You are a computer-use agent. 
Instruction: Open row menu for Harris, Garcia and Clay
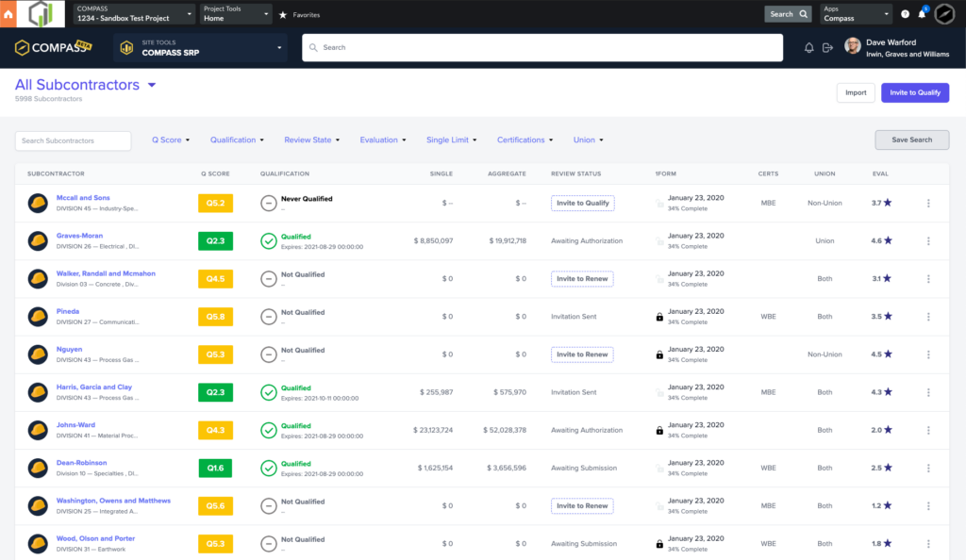[x=928, y=392]
